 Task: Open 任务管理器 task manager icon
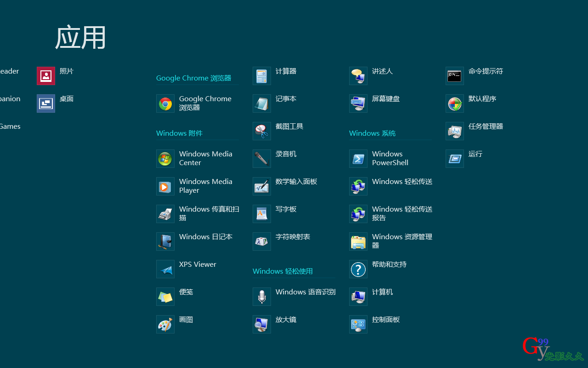pyautogui.click(x=455, y=131)
